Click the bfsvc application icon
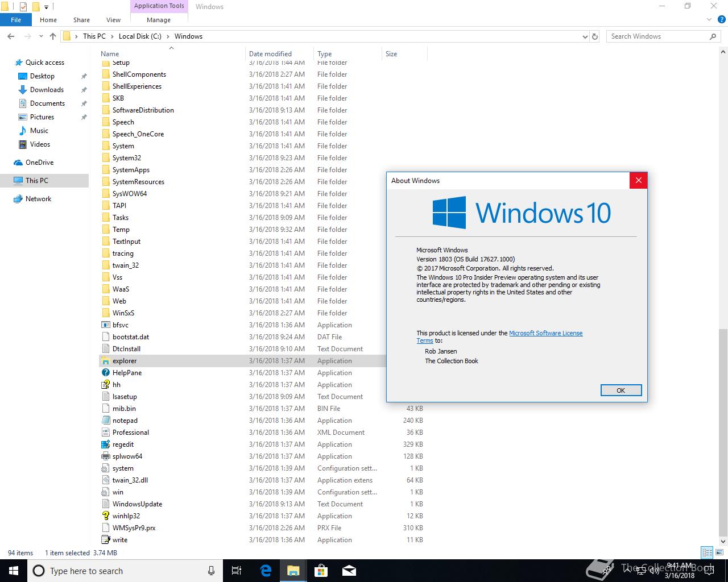728x582 pixels. (105, 325)
